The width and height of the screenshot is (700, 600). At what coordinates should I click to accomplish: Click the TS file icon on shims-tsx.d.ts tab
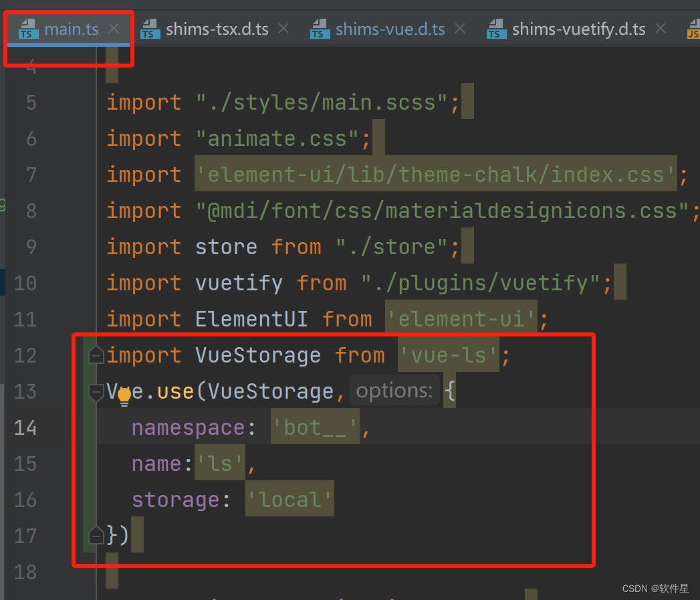tap(152, 28)
